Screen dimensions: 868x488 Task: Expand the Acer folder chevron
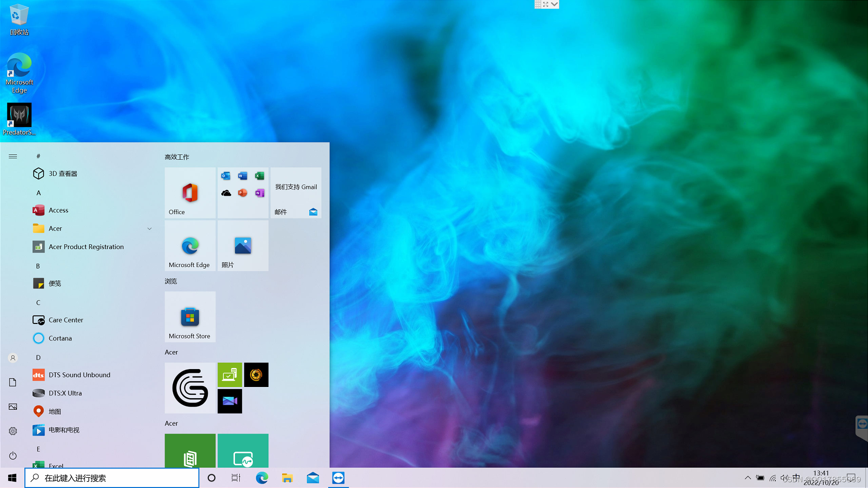coord(150,229)
